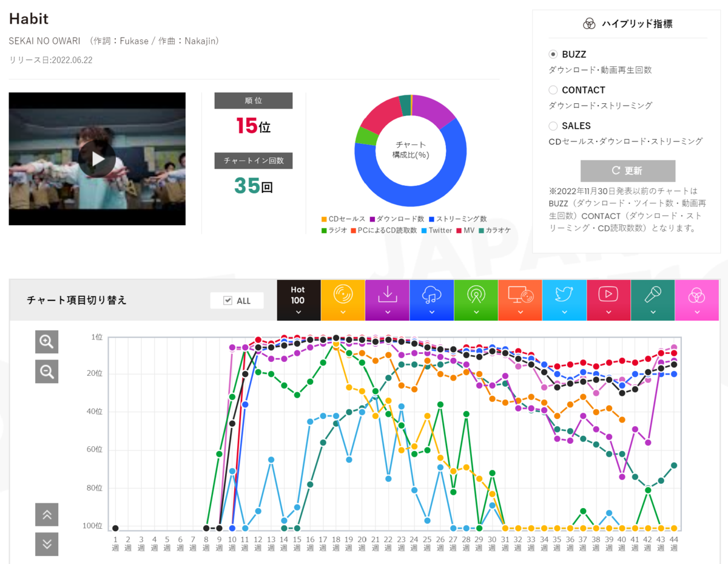728x564 pixels.
Task: Click the double up arrow button
Action: coord(47,515)
